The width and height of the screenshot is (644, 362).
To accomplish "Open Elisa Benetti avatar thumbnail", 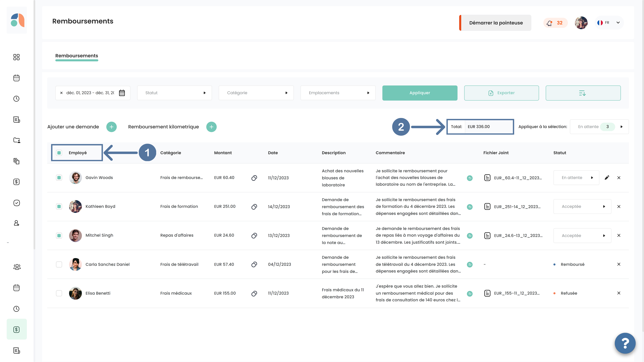I will tap(75, 293).
